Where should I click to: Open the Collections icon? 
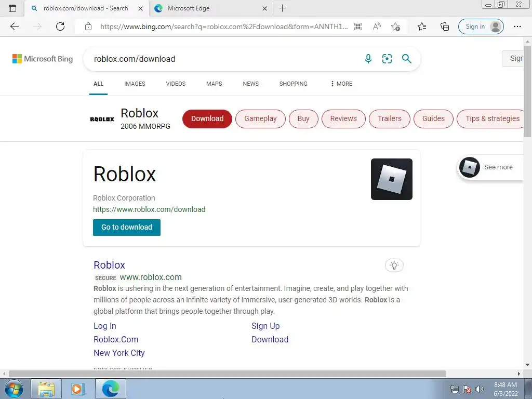pyautogui.click(x=445, y=26)
